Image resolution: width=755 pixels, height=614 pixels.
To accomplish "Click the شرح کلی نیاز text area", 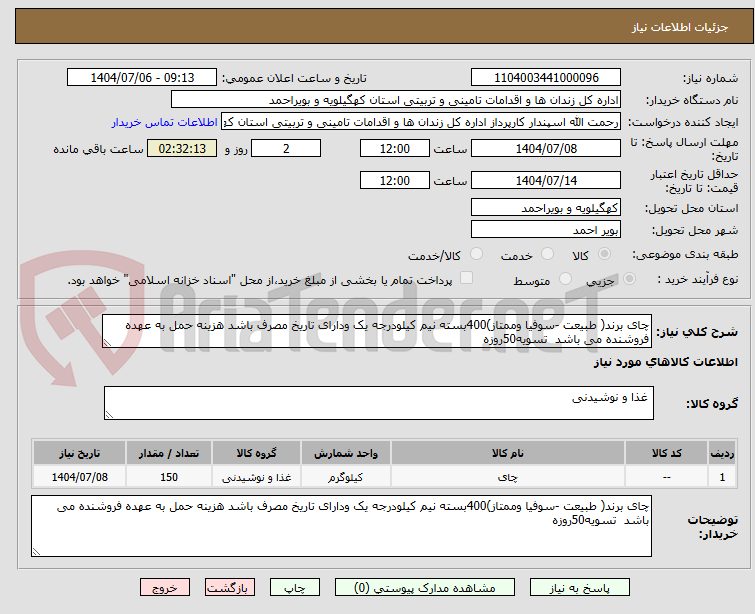I will point(377,332).
